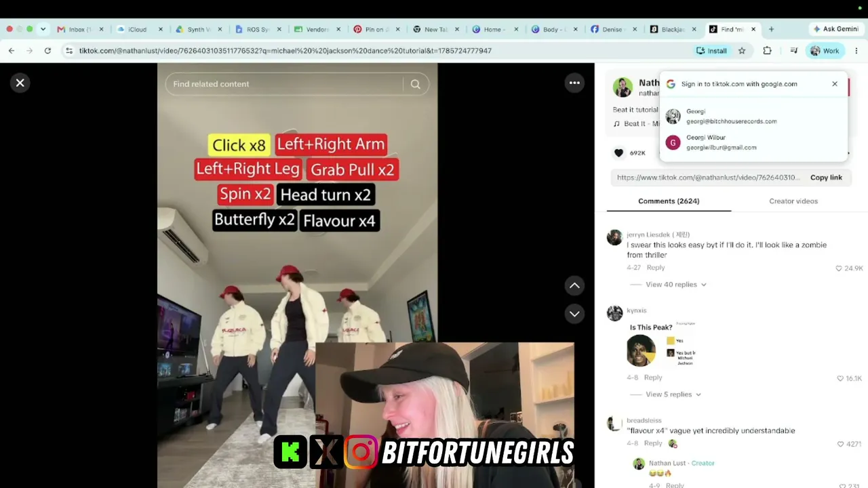Reply to jerryn Liesdek's comment
Image resolution: width=868 pixels, height=488 pixels.
click(656, 268)
